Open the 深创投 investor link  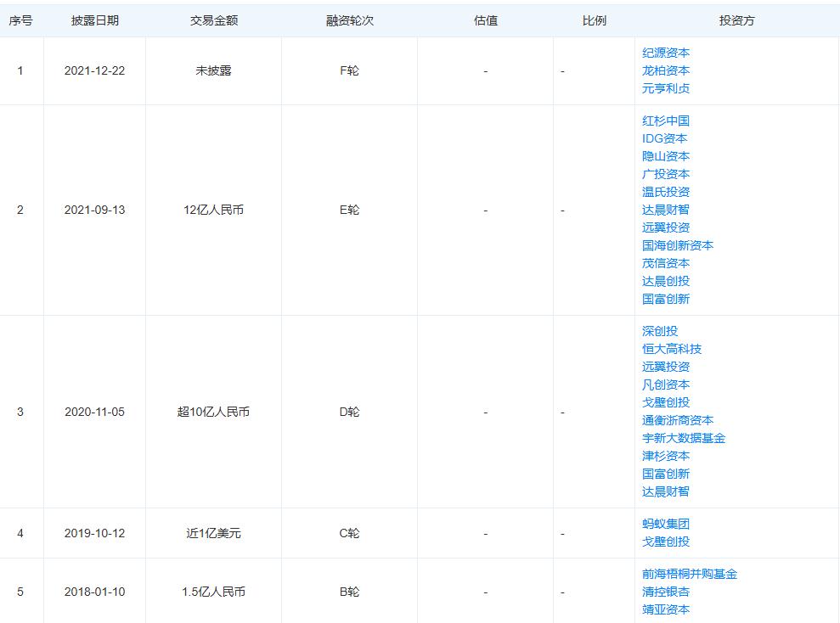point(660,331)
